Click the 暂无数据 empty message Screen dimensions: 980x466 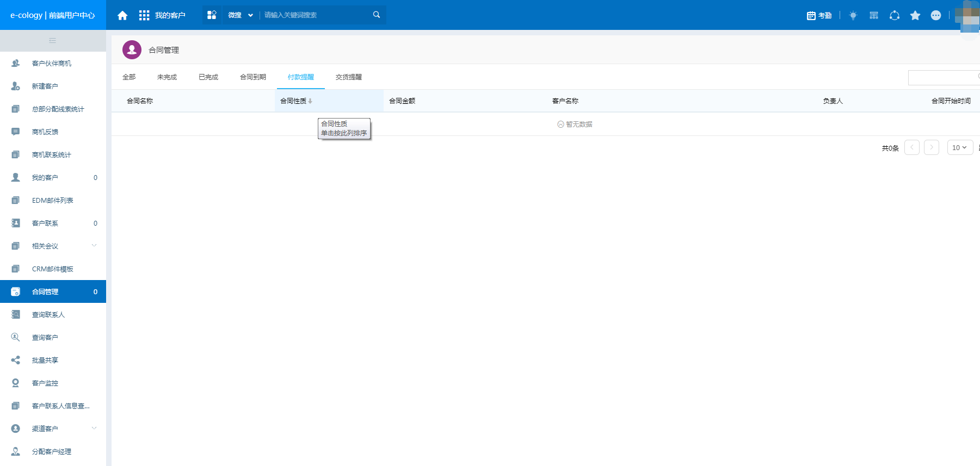[x=575, y=125]
